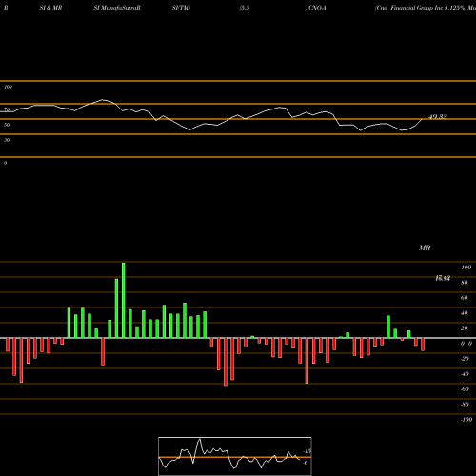Click the MR axis label -100
The image size is (476, 476).
click(466, 420)
